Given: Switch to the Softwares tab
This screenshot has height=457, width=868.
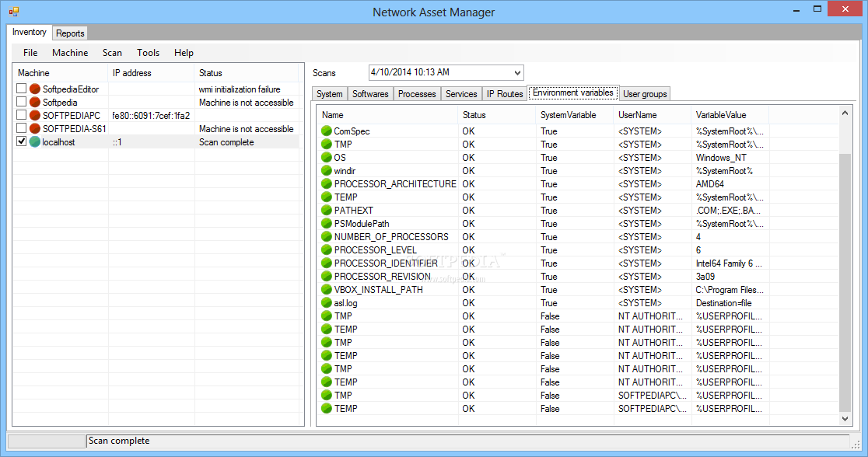Looking at the screenshot, I should 370,94.
